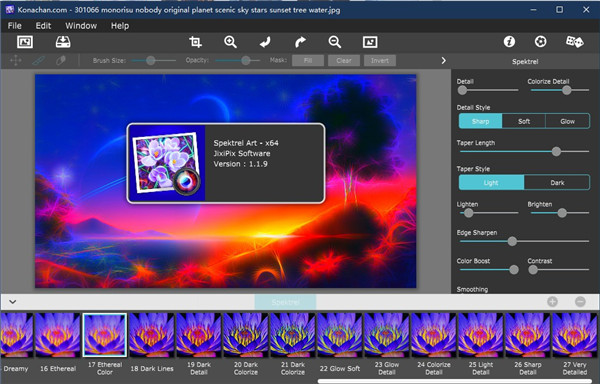Viewport: 600px width, 384px height.
Task: Select the 22 Glow Soft preset
Action: tap(340, 335)
